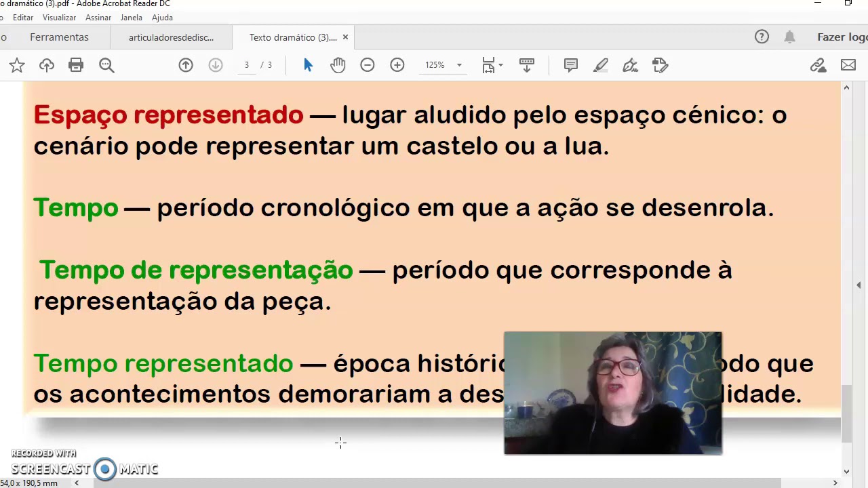Expand the right side tools panel arrow
The image size is (868, 488).
point(859,285)
